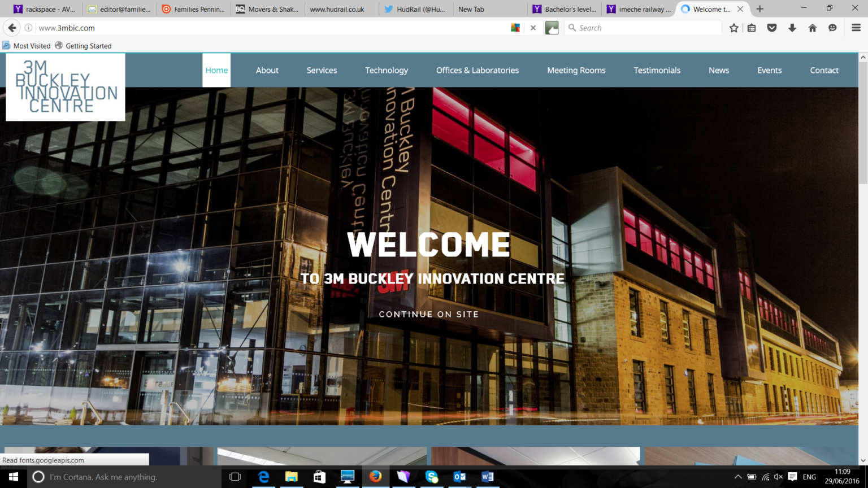Toggle the bookmark star for this page
This screenshot has height=488, width=868.
click(x=733, y=27)
